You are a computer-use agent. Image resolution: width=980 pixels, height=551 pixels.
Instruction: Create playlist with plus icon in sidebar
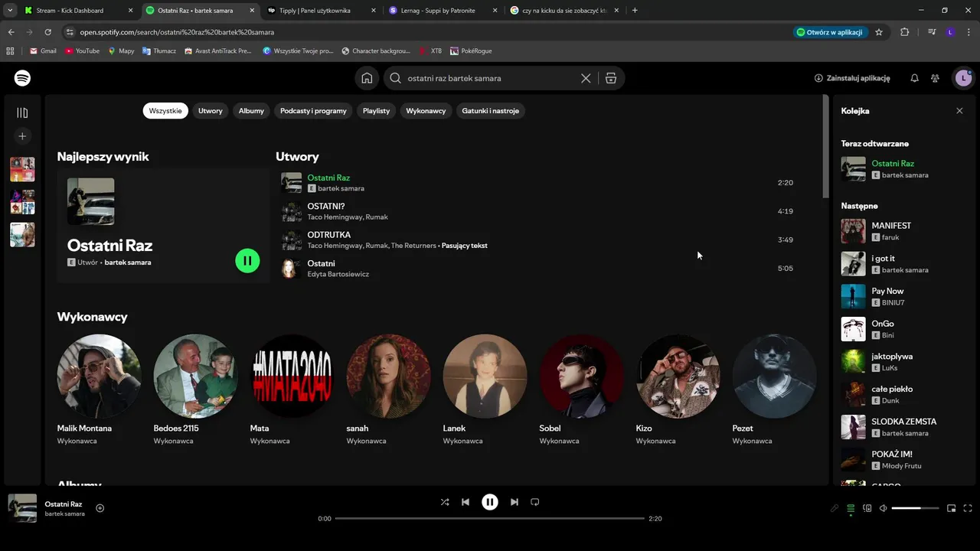pos(22,136)
